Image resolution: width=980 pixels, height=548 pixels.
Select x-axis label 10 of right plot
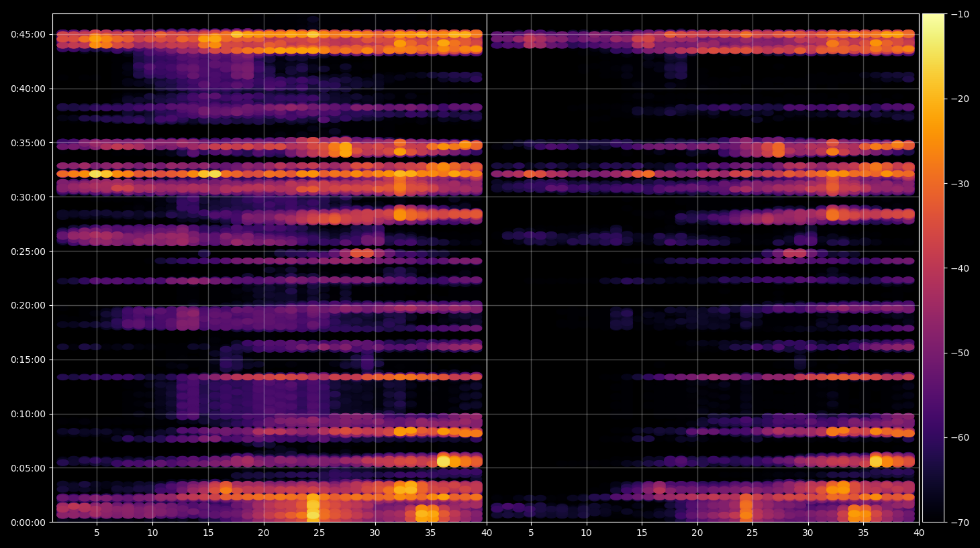pos(587,533)
